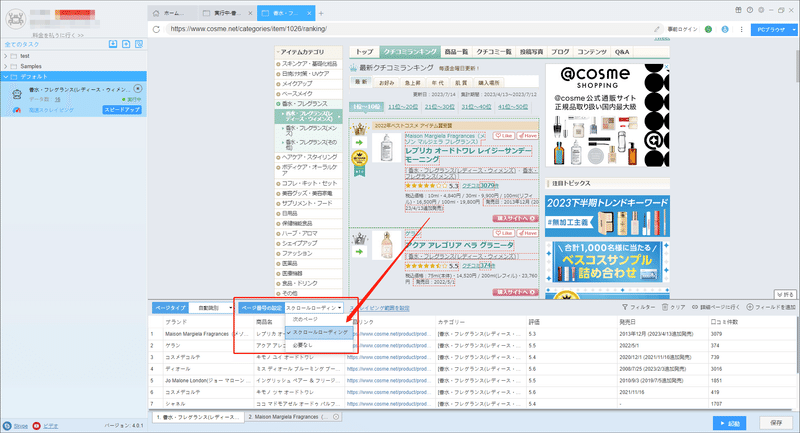Click the new task plus icon in task panel
Screen dimensions: 800x433
(x=126, y=44)
